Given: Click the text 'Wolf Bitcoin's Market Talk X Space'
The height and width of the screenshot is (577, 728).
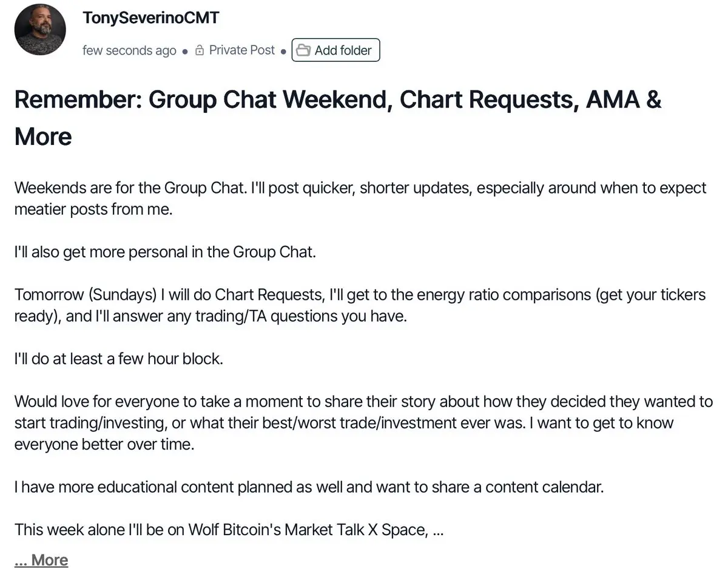Looking at the screenshot, I should point(306,529).
